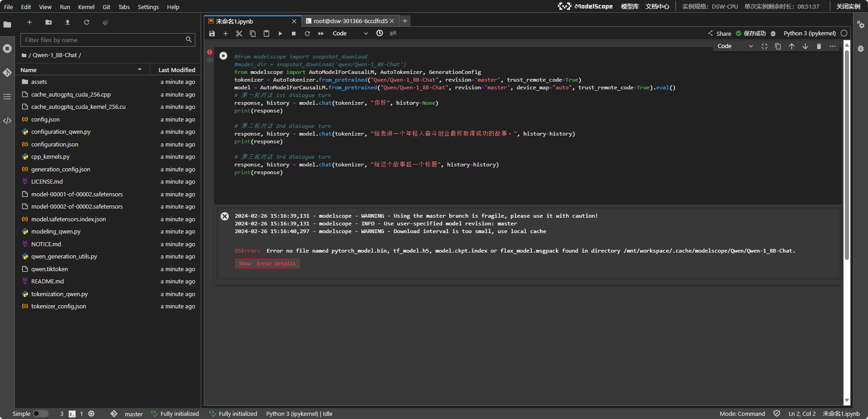The image size is (868, 419).
Task: Select modeling_qwen.py file
Action: pos(108,232)
